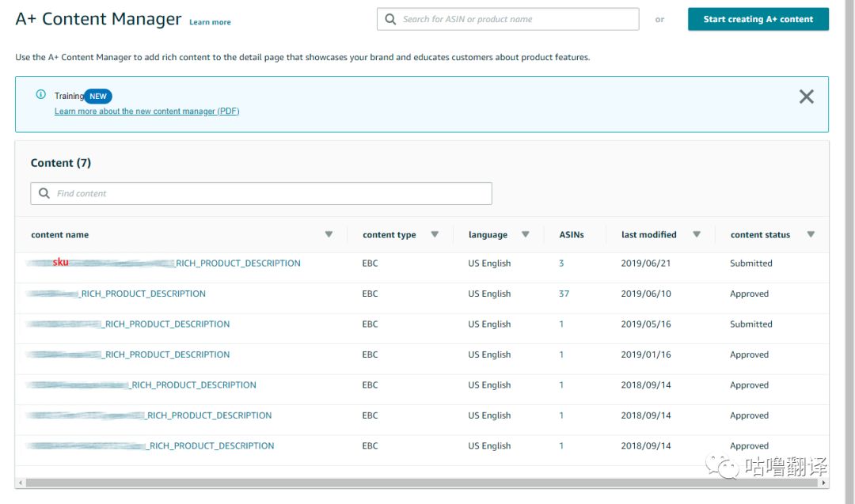Click the 2019/06/21 date cell
This screenshot has height=504, width=855.
click(x=646, y=263)
